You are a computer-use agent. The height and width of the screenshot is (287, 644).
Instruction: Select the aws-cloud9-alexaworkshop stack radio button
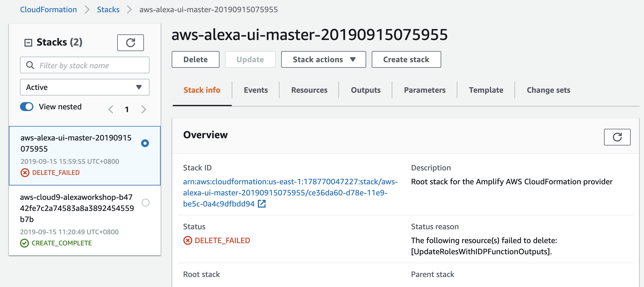point(146,203)
